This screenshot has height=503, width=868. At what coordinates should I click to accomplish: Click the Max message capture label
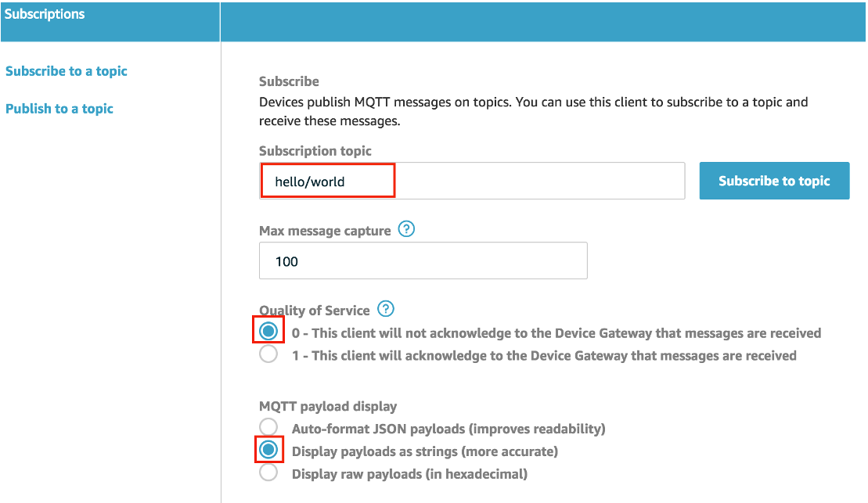pos(325,231)
